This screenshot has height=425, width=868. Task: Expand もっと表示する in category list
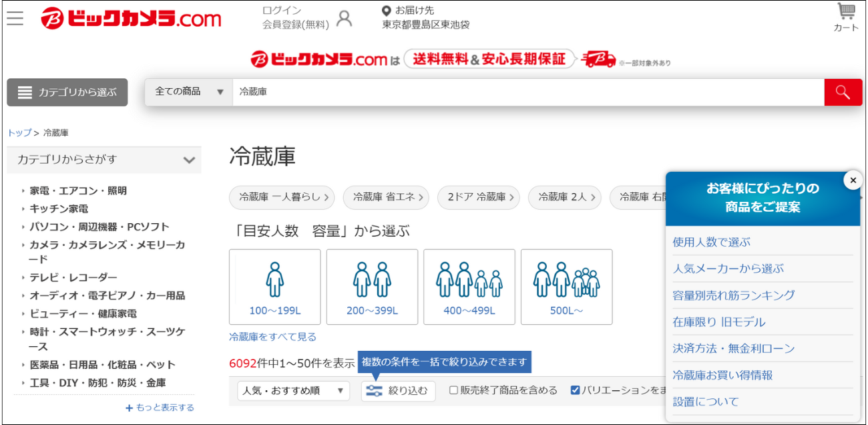tap(160, 408)
